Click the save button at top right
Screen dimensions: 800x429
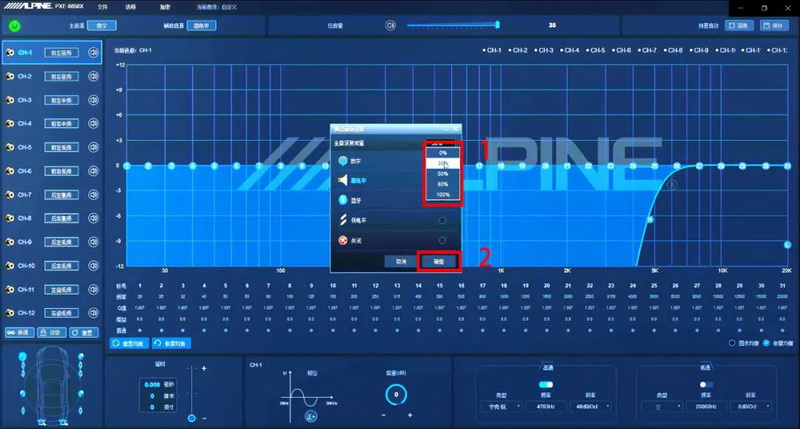pyautogui.click(x=774, y=26)
